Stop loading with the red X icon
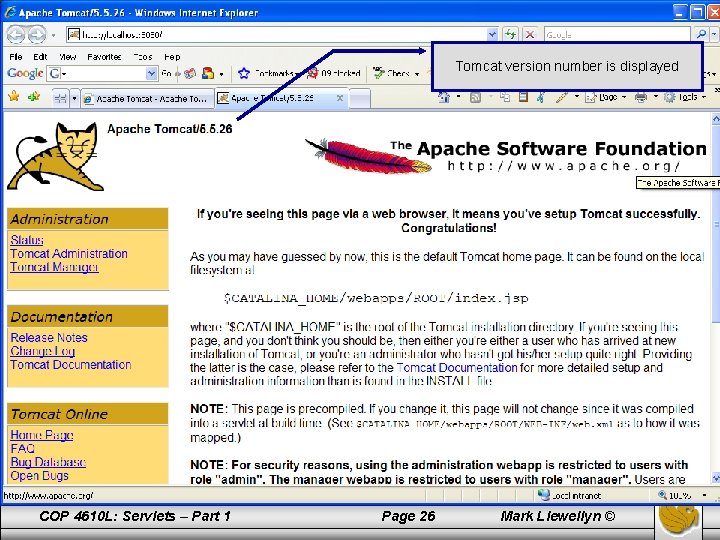 pos(529,34)
